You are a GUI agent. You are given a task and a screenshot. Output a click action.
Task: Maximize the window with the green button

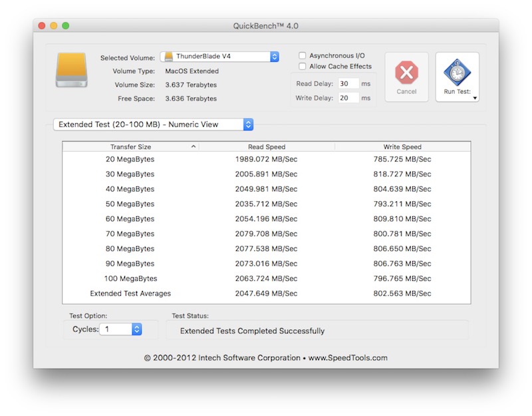65,26
